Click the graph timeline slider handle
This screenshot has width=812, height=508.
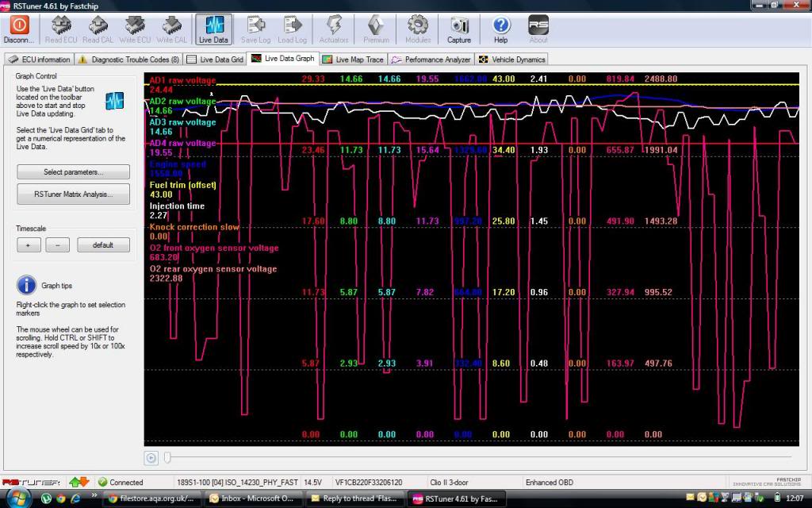point(167,457)
